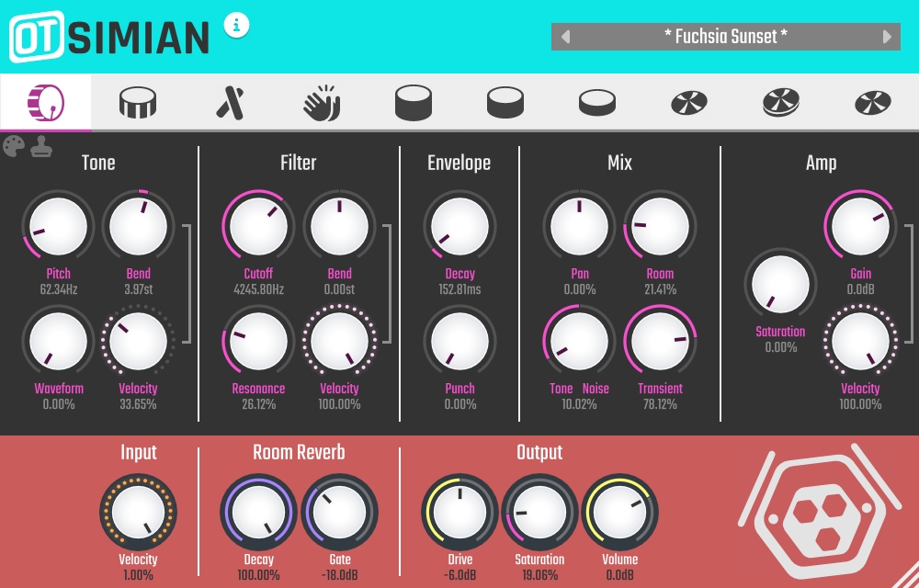The height and width of the screenshot is (588, 919).
Task: Click the Filter Cutoff knob
Action: (258, 227)
